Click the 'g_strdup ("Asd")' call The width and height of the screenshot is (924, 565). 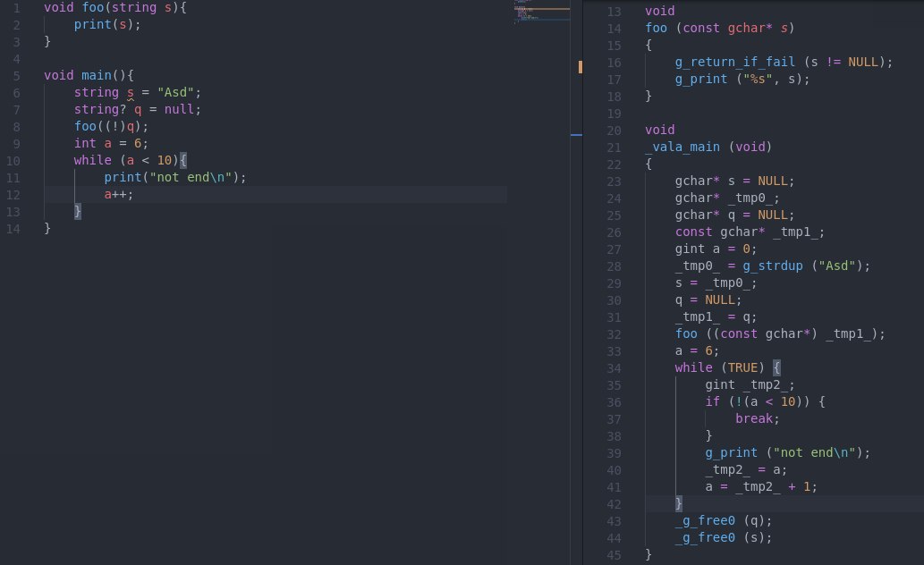[802, 267]
